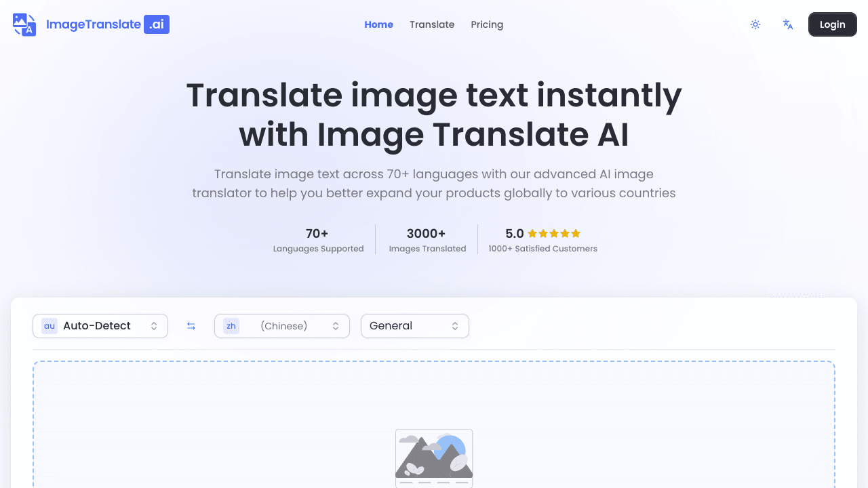Go to the Home nav item

tap(379, 24)
